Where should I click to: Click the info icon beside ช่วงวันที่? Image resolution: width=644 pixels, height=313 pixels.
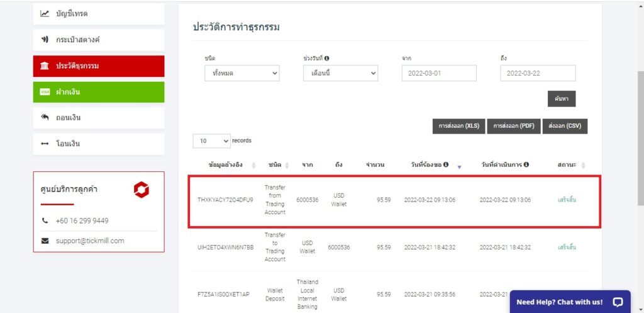(x=327, y=59)
